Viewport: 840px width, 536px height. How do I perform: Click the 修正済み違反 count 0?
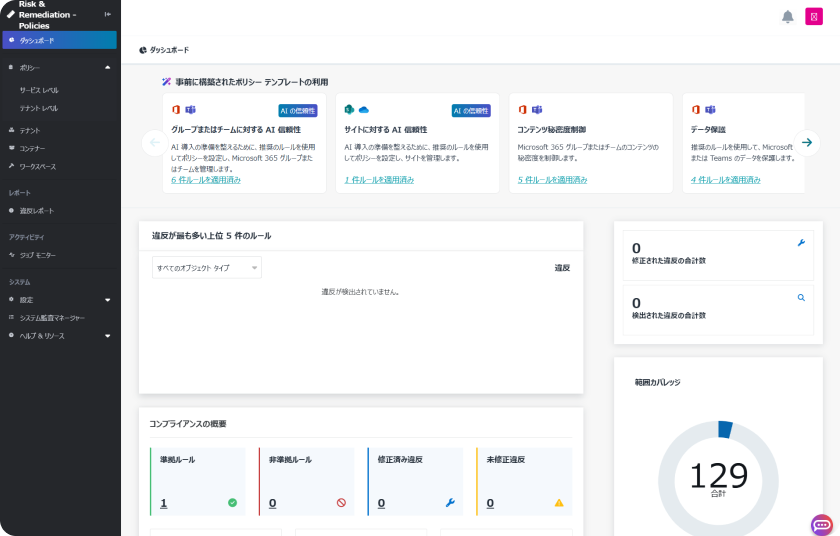(381, 503)
